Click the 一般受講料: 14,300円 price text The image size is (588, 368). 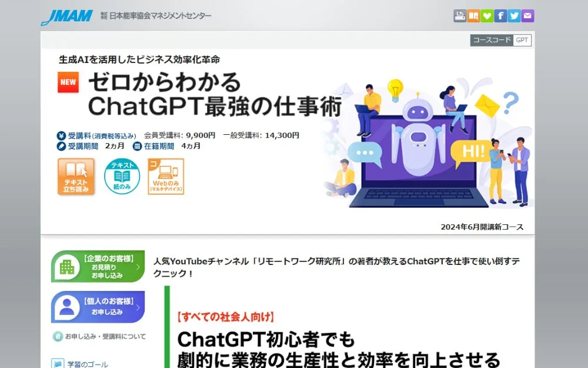click(261, 135)
